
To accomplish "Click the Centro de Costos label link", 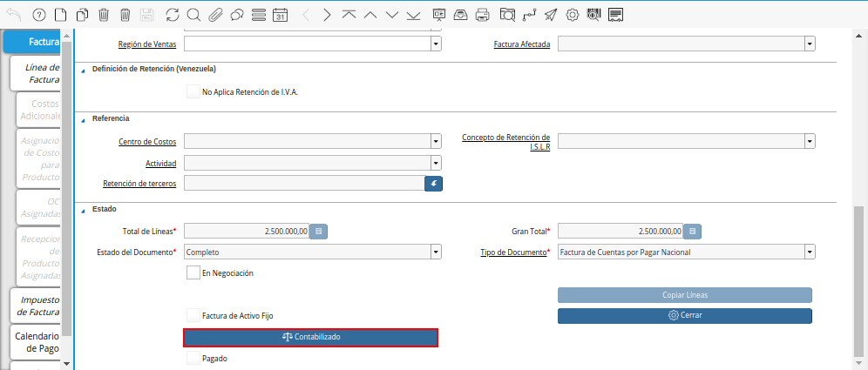I will (x=147, y=142).
